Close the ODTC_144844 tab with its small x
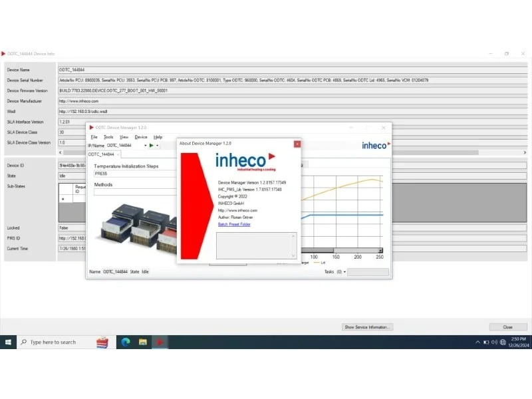The image size is (532, 399). click(x=118, y=154)
